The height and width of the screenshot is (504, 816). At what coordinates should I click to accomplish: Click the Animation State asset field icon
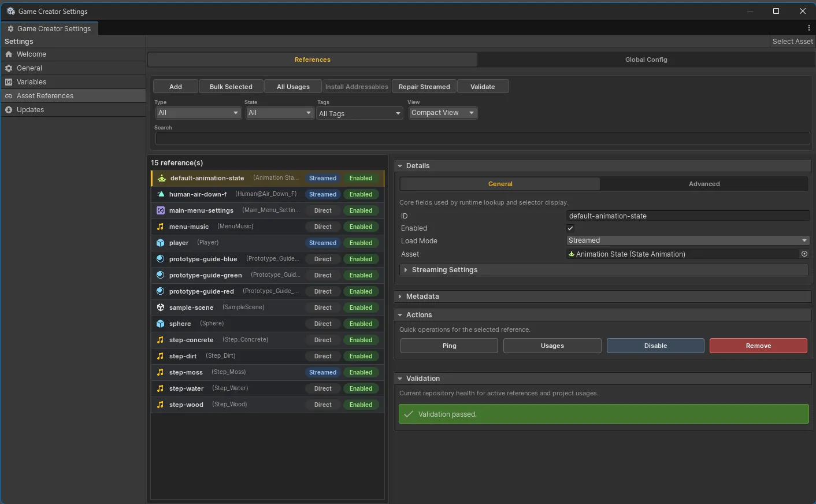pyautogui.click(x=572, y=254)
